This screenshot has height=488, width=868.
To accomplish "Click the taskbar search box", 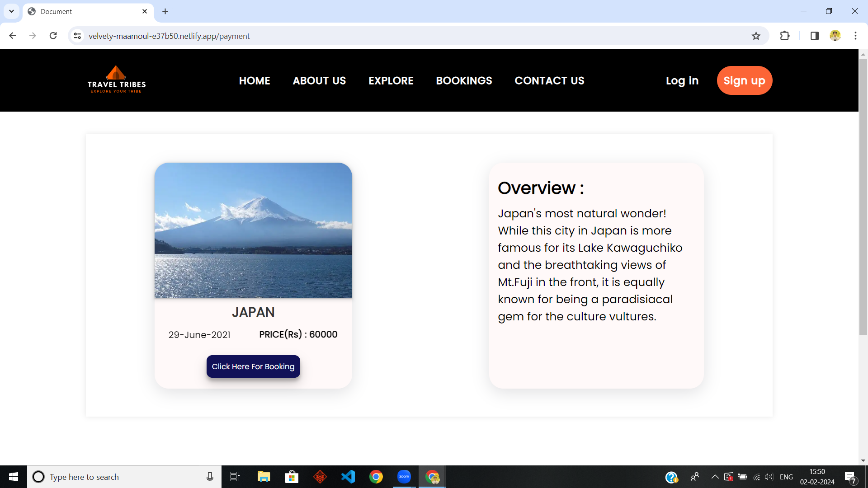I will [124, 477].
